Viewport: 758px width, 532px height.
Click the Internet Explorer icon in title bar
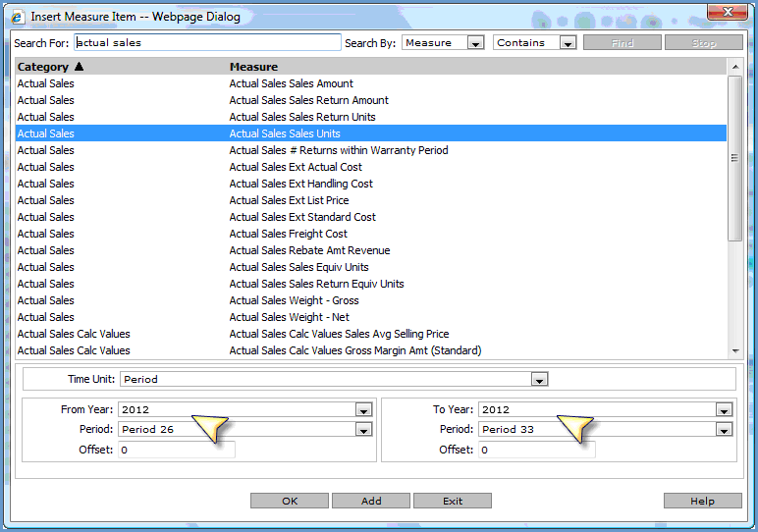pyautogui.click(x=17, y=17)
